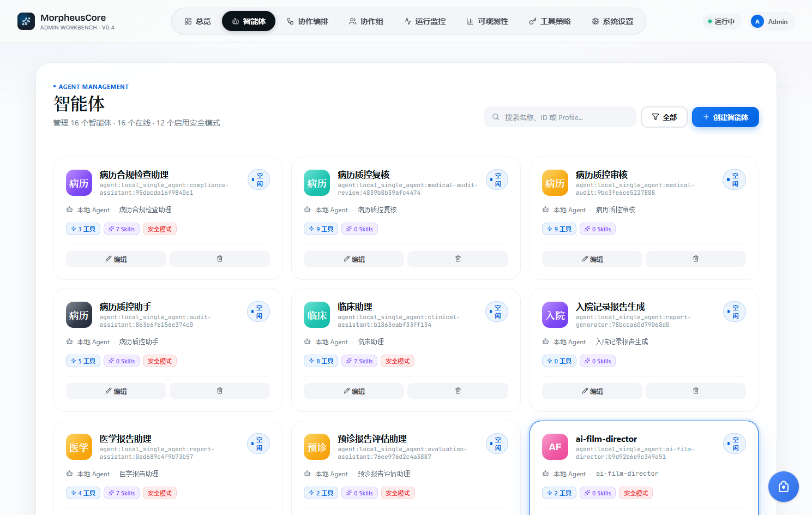Click the 病历质控助手 dark avatar icon
Viewport: 812px width, 515px height.
[x=79, y=315]
